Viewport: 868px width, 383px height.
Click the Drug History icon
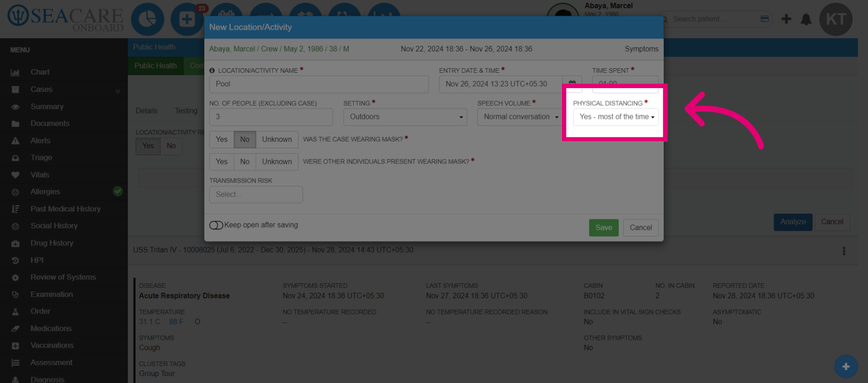(x=15, y=243)
